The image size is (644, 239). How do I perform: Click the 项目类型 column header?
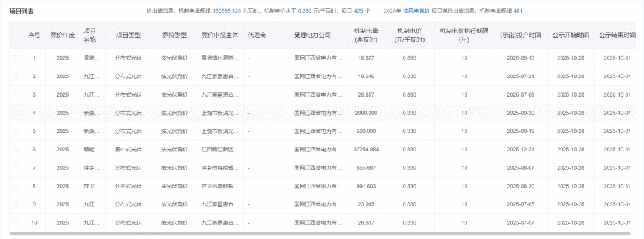[x=128, y=35]
